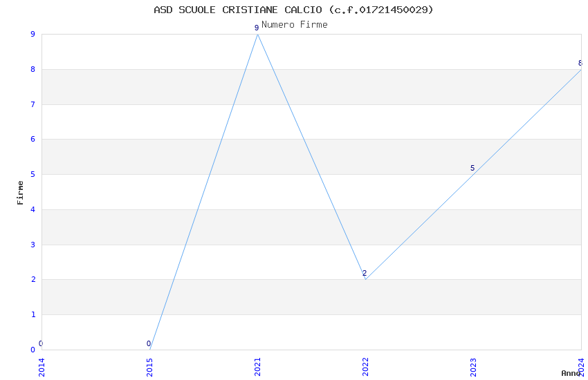588x380 pixels.
Task: Click the data point labeled 8 at 2024
Action: [x=581, y=70]
